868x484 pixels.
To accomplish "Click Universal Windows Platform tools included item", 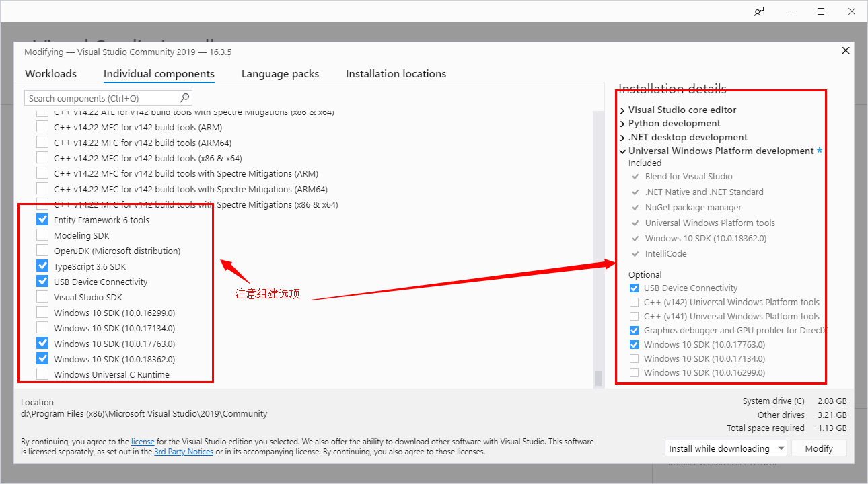I will click(710, 223).
